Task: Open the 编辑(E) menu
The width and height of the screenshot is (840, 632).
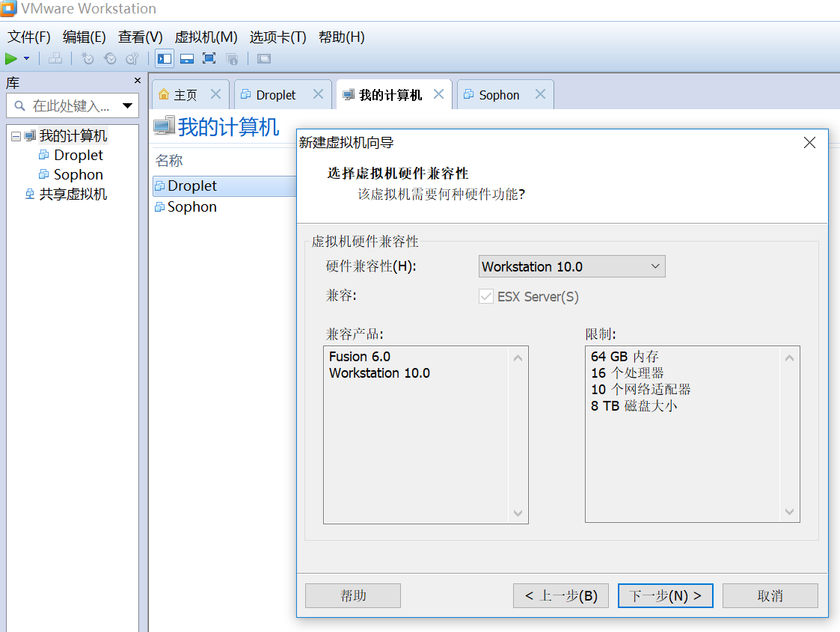Action: 84,37
